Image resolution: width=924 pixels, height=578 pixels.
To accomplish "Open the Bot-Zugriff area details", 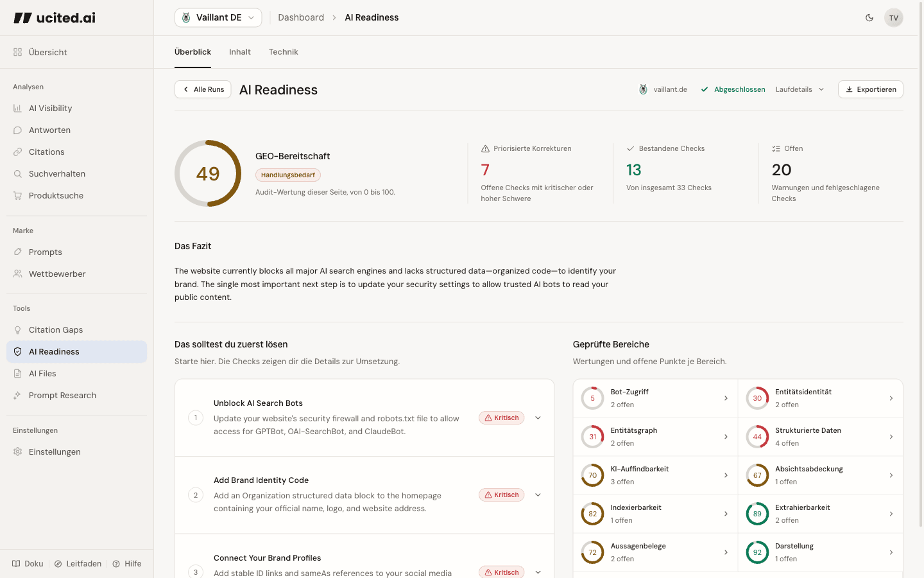I will [x=655, y=398].
